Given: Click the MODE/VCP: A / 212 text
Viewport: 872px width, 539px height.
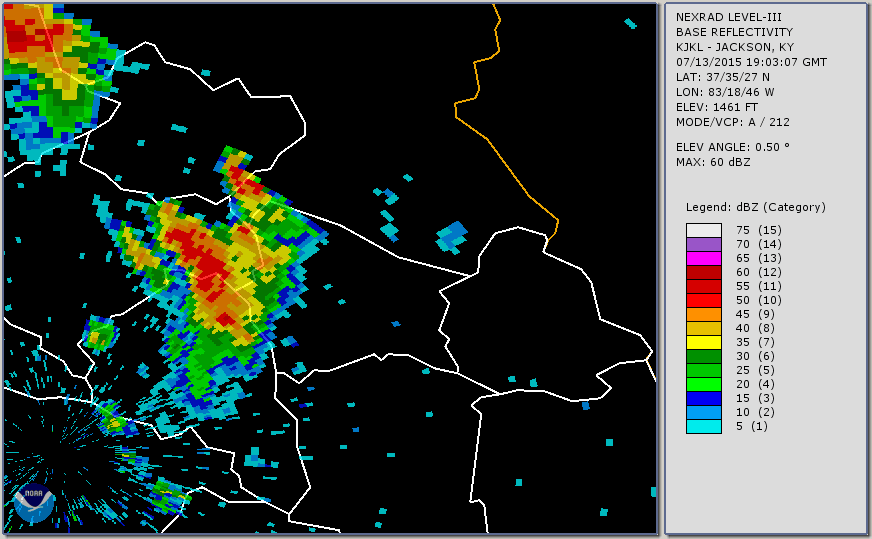Looking at the screenshot, I should pyautogui.click(x=732, y=122).
